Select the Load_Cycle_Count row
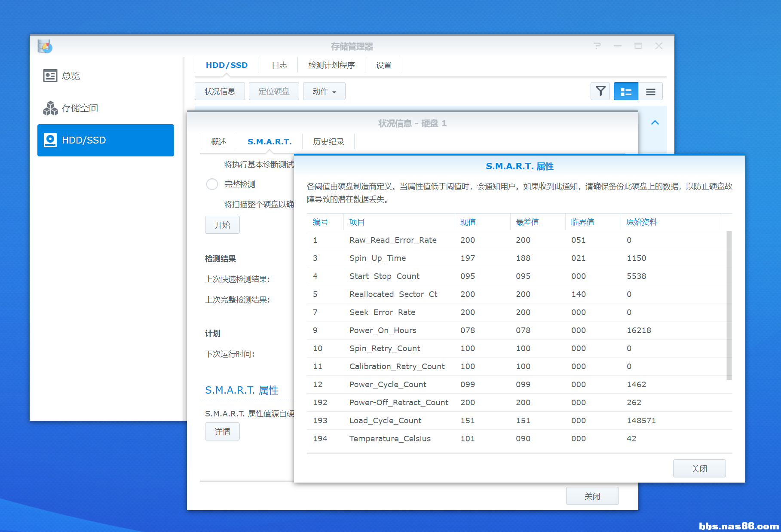The image size is (781, 532). (x=519, y=421)
